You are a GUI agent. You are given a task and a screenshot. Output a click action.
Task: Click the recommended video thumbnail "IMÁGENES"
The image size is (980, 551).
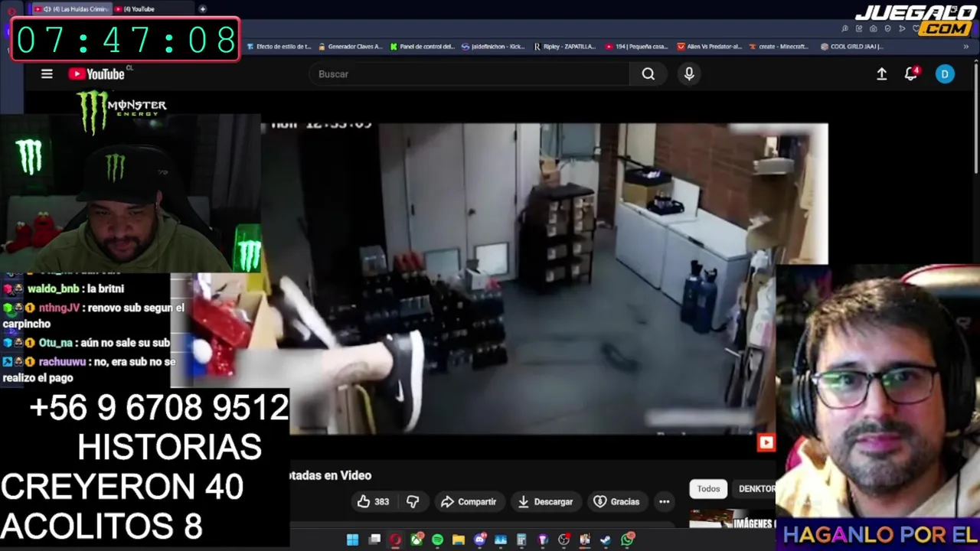732,520
